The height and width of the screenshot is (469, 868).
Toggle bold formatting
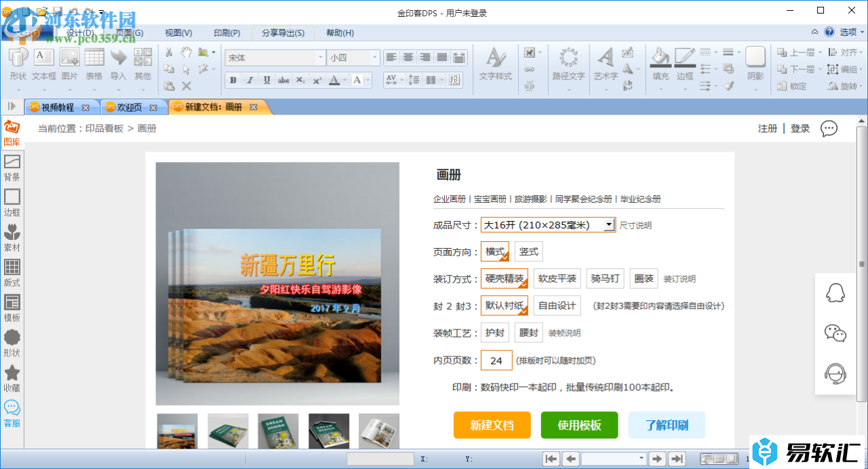pos(233,80)
